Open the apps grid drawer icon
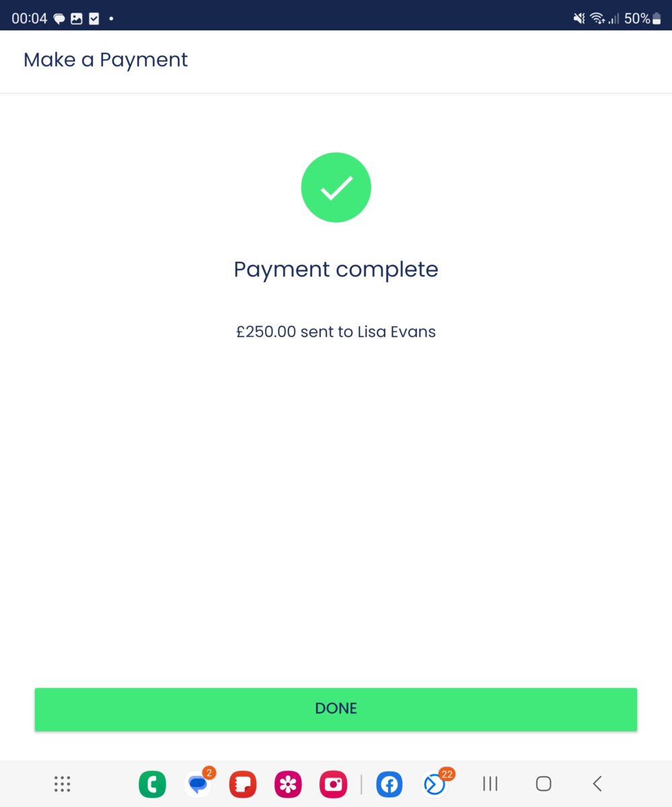This screenshot has width=672, height=807. 63,783
